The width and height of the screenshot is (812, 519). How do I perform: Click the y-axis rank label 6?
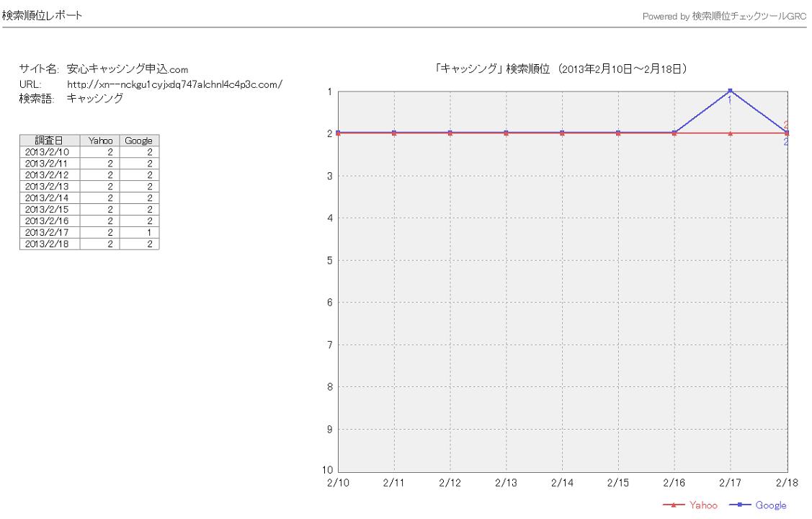pyautogui.click(x=330, y=303)
